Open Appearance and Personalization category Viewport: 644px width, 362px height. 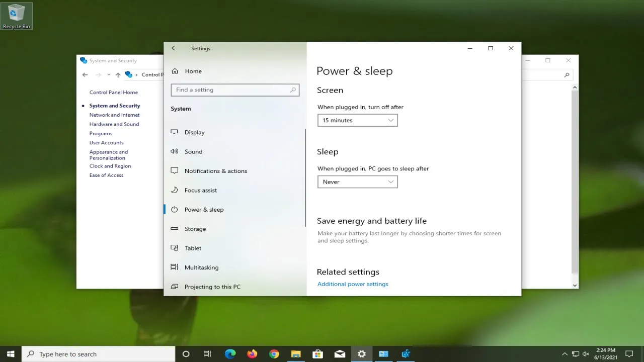(x=109, y=155)
